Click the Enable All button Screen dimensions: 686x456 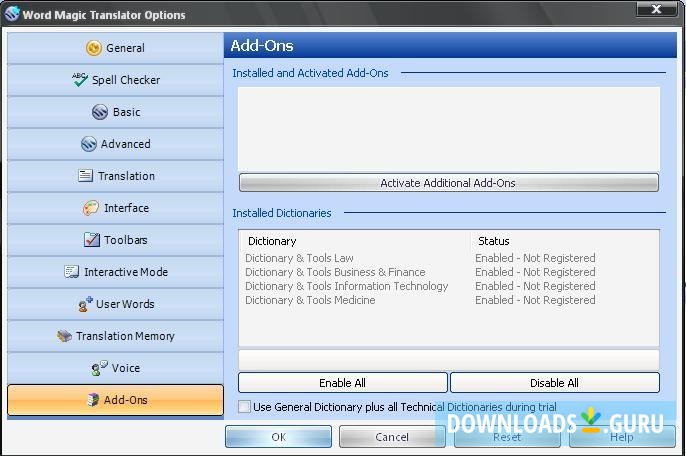pos(343,383)
